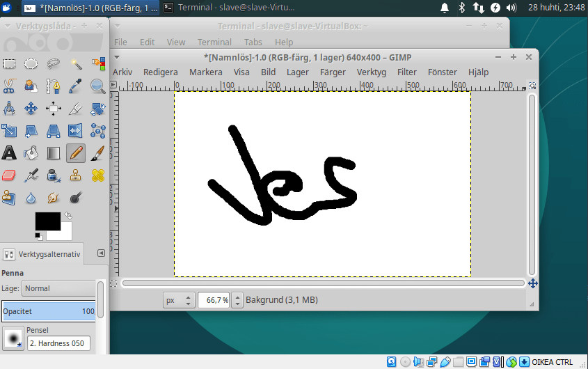The width and height of the screenshot is (588, 369).
Task: Activate the Text tool
Action: pyautogui.click(x=9, y=152)
